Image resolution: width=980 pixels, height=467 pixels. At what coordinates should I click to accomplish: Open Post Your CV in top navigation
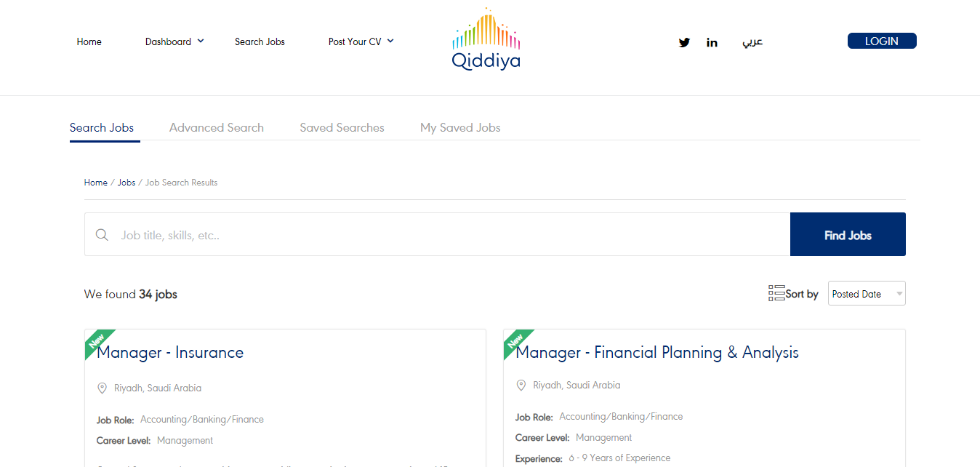point(355,42)
